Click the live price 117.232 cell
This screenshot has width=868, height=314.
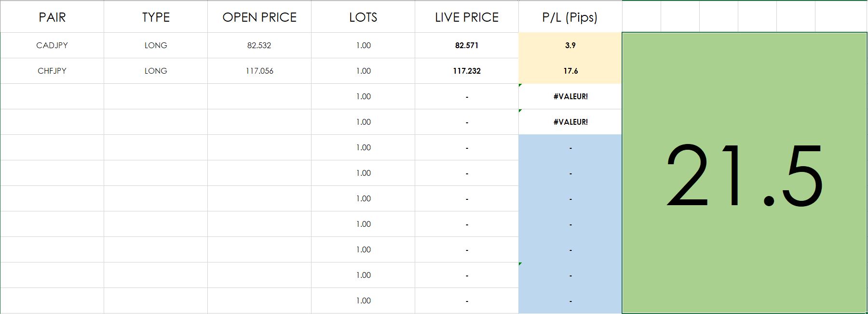coord(467,71)
